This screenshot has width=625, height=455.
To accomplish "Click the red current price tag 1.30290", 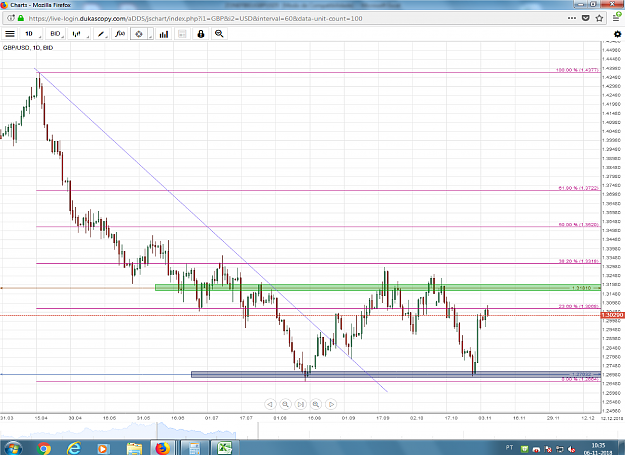I will (613, 315).
